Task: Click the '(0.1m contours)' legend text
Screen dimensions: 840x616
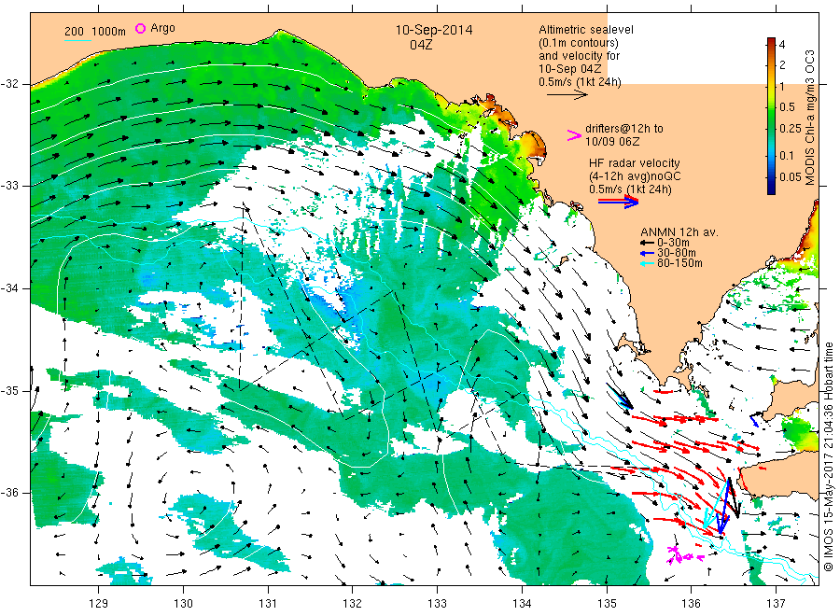Action: coord(578,43)
